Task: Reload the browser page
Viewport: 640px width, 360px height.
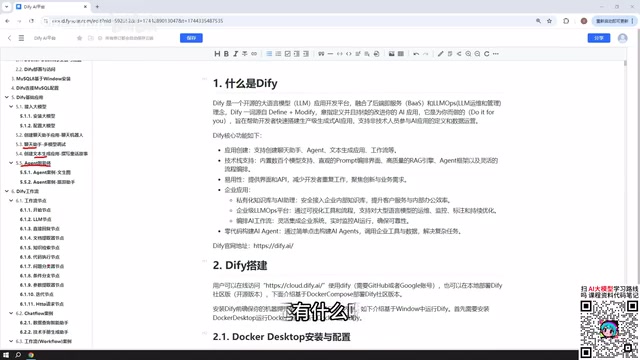Action: coord(31,21)
